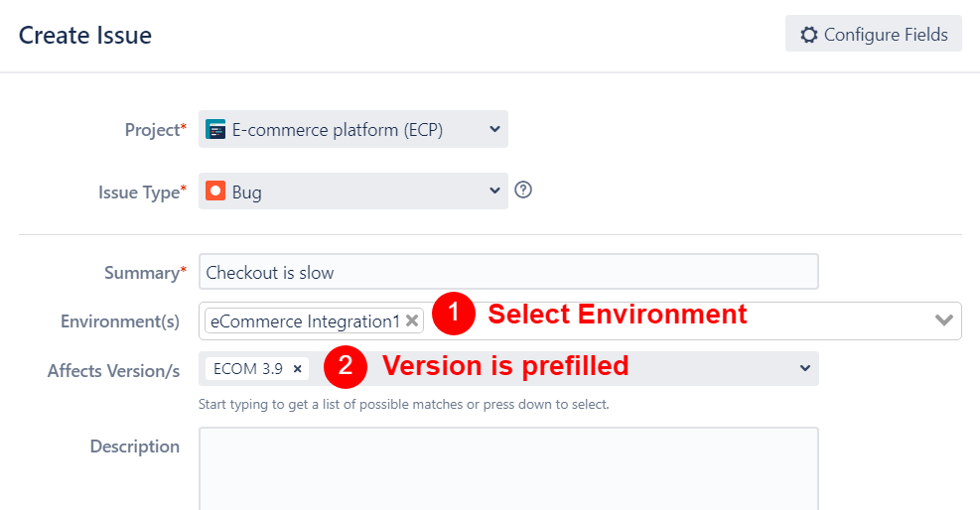Remove the ECOM 3.9 version tag
The image size is (980, 510).
[297, 368]
